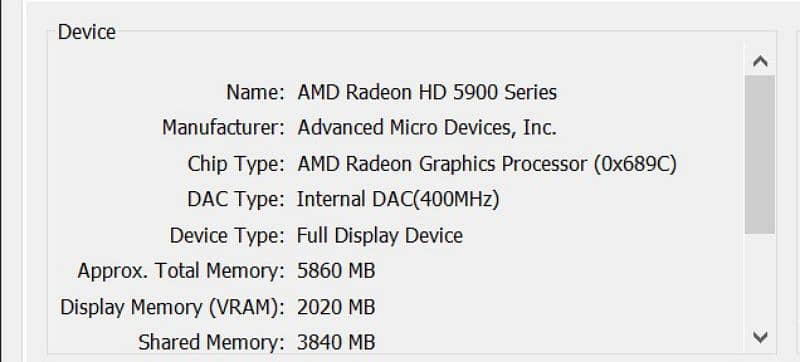Select the AMD Radeon Graphics Processor (0x689C) value
800x362 pixels.
coord(487,164)
